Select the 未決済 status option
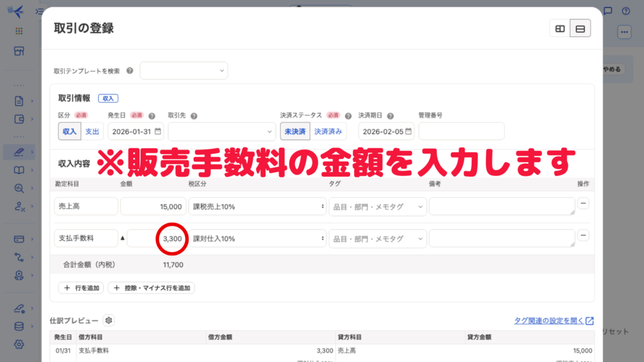644x362 pixels. click(x=295, y=131)
